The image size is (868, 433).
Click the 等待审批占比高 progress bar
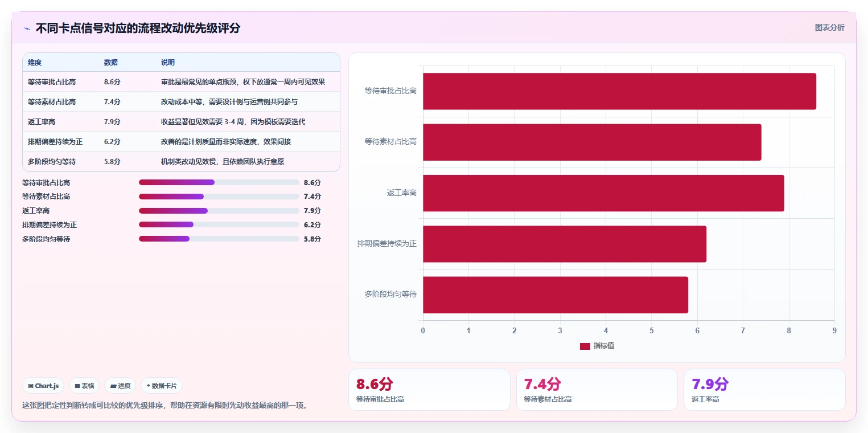coord(219,182)
